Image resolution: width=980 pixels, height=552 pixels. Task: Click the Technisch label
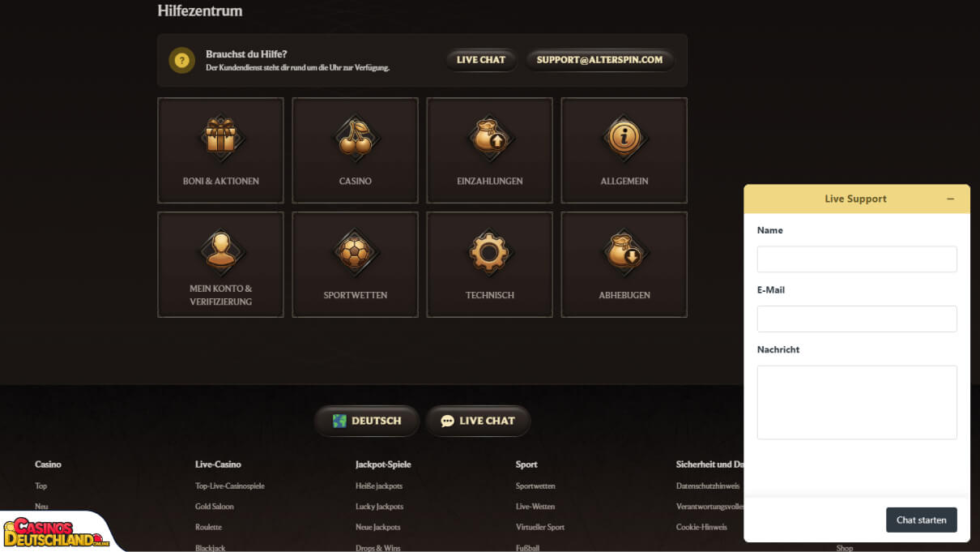coord(490,296)
